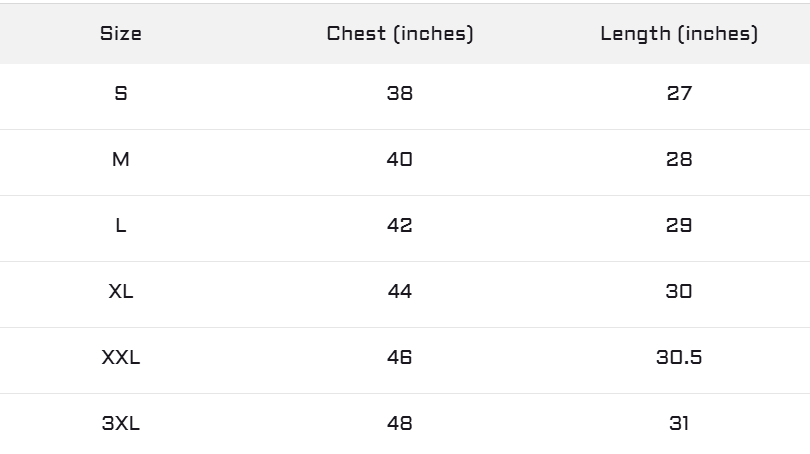Select the XXL size cell

tap(120, 357)
